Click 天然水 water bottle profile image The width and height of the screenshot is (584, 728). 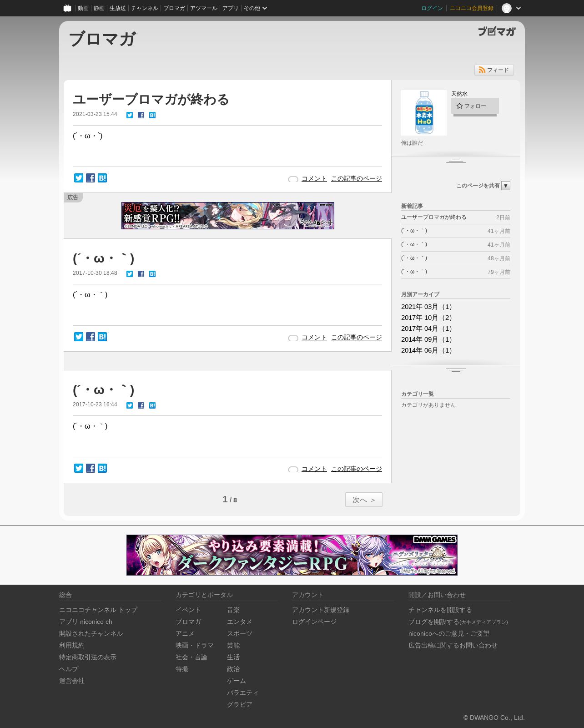[424, 113]
